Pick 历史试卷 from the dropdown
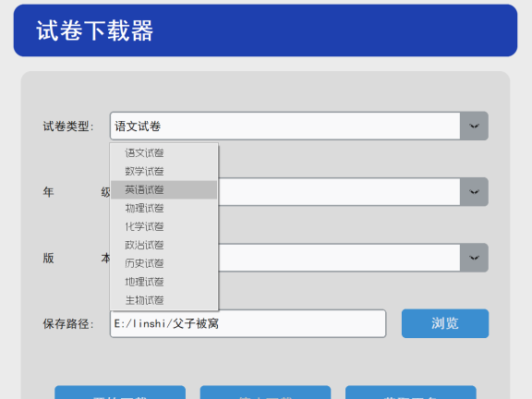Screen dimensions: 532x399 (163, 263)
